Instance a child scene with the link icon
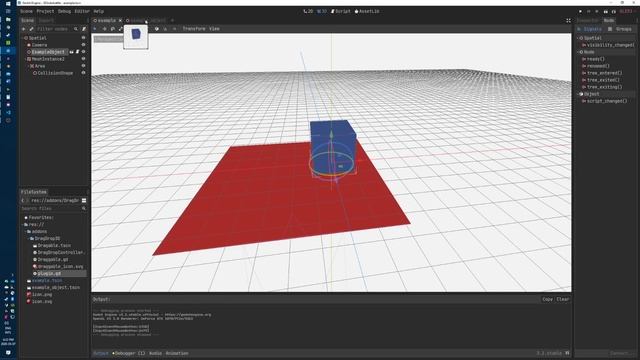Image resolution: width=640 pixels, height=360 pixels. click(x=31, y=29)
